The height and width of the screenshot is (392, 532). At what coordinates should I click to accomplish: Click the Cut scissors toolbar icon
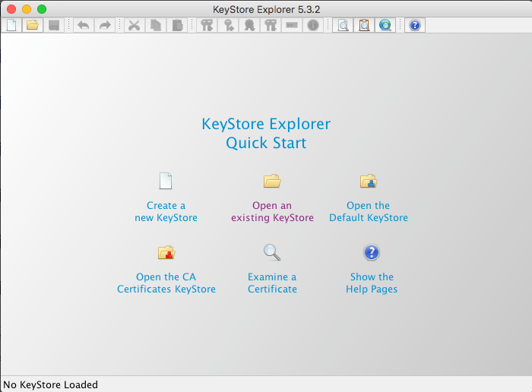[135, 25]
